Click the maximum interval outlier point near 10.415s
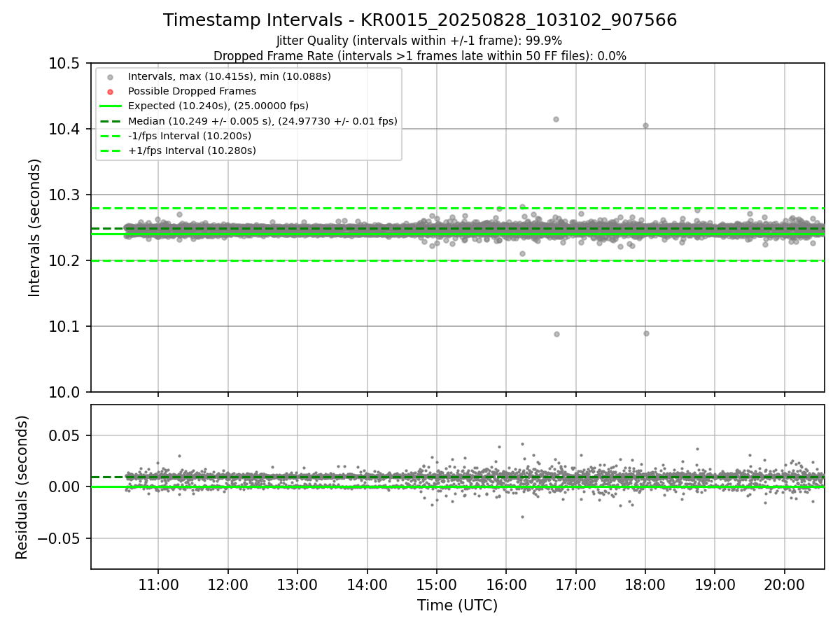The height and width of the screenshot is (630, 840). tap(556, 119)
